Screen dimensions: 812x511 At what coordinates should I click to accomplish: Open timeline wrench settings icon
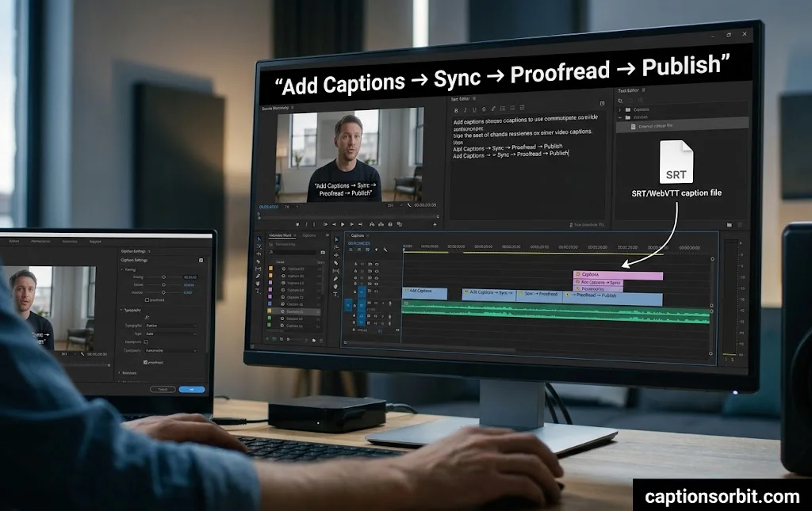(x=385, y=250)
